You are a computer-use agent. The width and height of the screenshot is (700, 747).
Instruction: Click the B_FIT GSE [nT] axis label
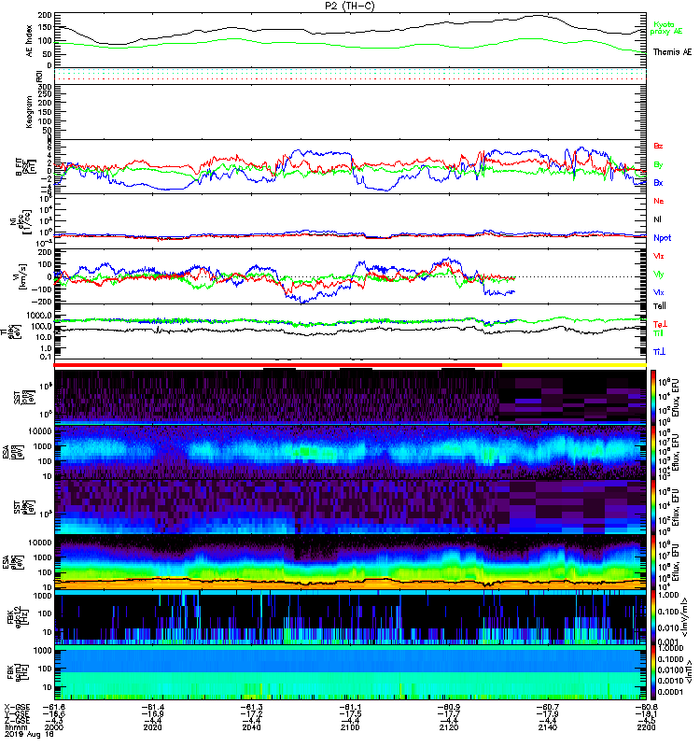coord(26,167)
